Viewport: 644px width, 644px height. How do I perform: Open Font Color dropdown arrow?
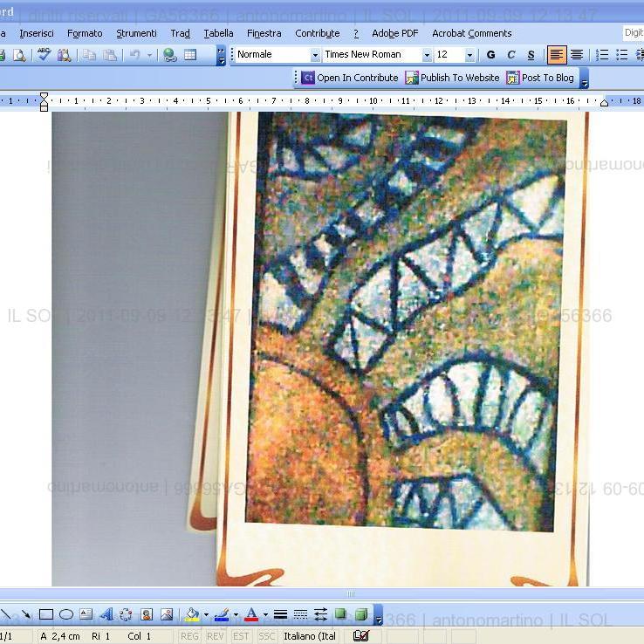(x=265, y=615)
